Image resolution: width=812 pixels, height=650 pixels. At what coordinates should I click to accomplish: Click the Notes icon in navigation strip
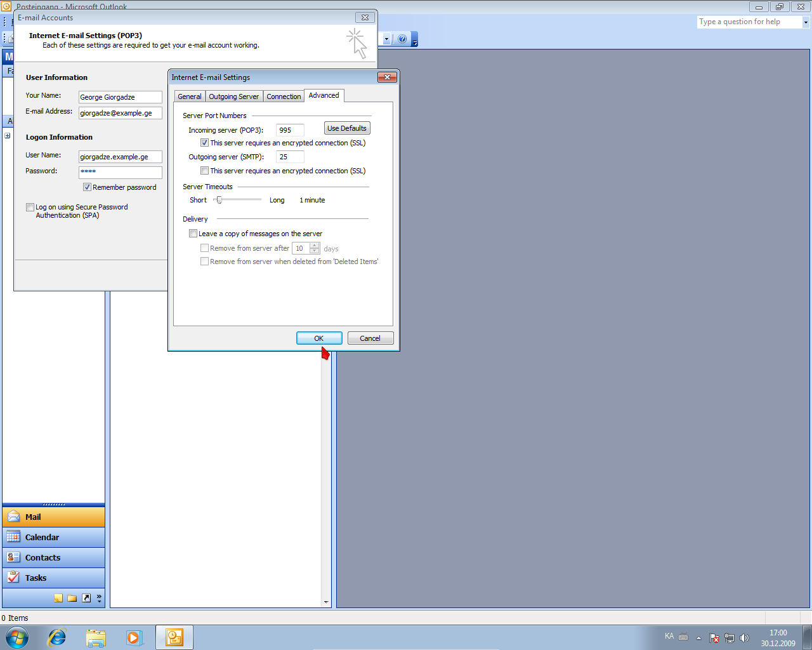pos(58,598)
